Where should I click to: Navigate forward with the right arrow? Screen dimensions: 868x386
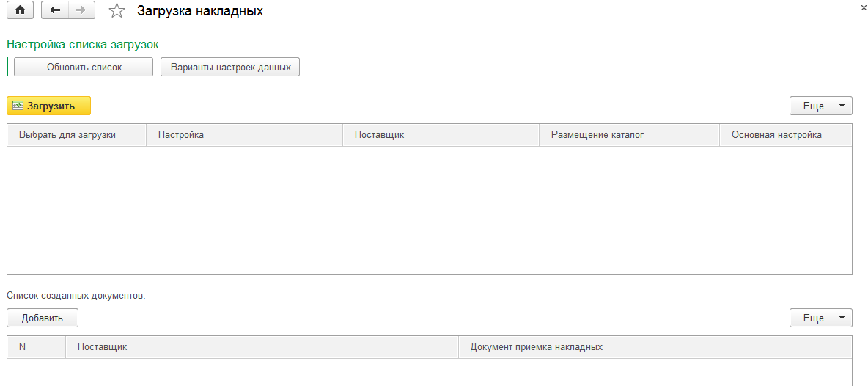tap(81, 10)
